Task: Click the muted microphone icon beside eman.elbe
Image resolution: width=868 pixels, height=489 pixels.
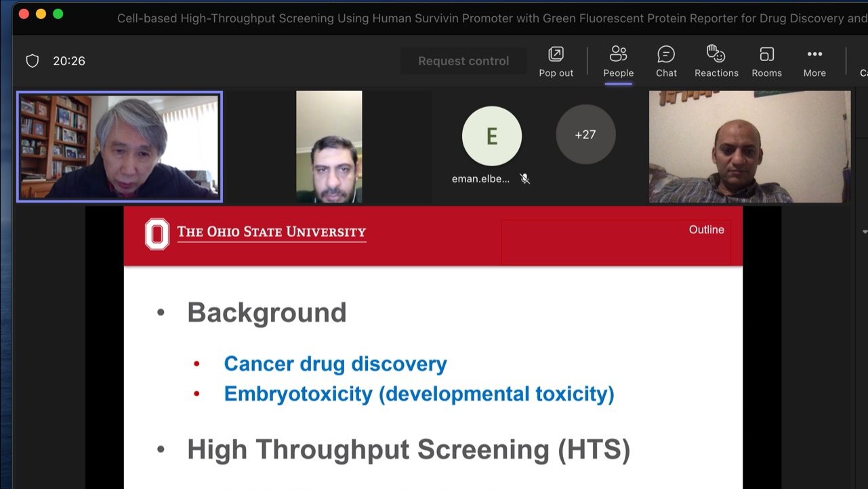Action: [524, 179]
